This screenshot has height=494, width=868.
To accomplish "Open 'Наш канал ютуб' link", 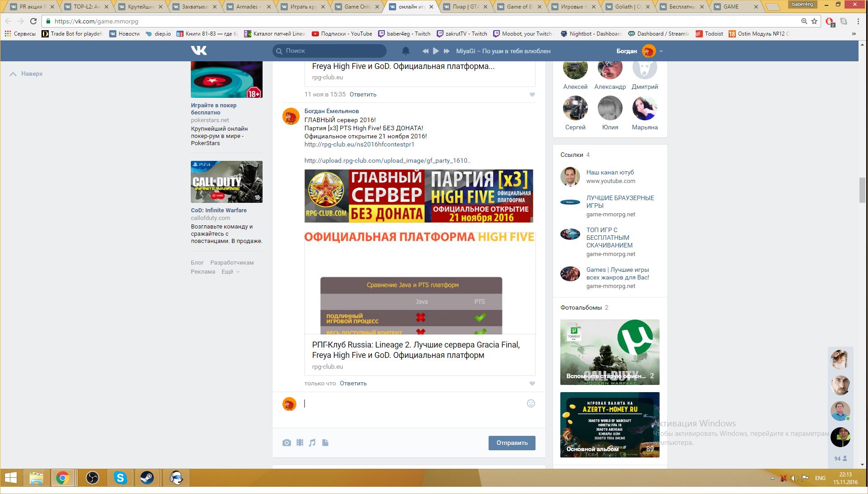I will 610,173.
